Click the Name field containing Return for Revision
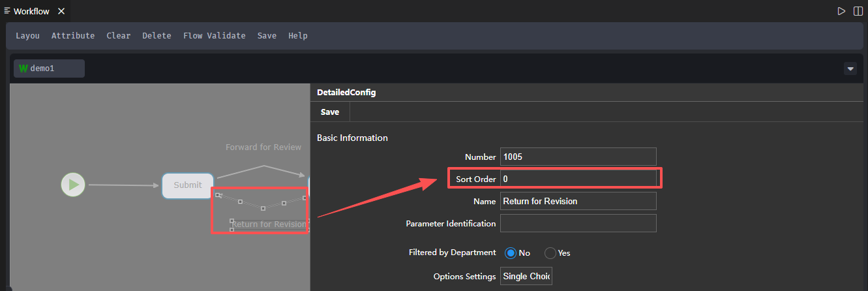Image resolution: width=868 pixels, height=291 pixels. 578,201
